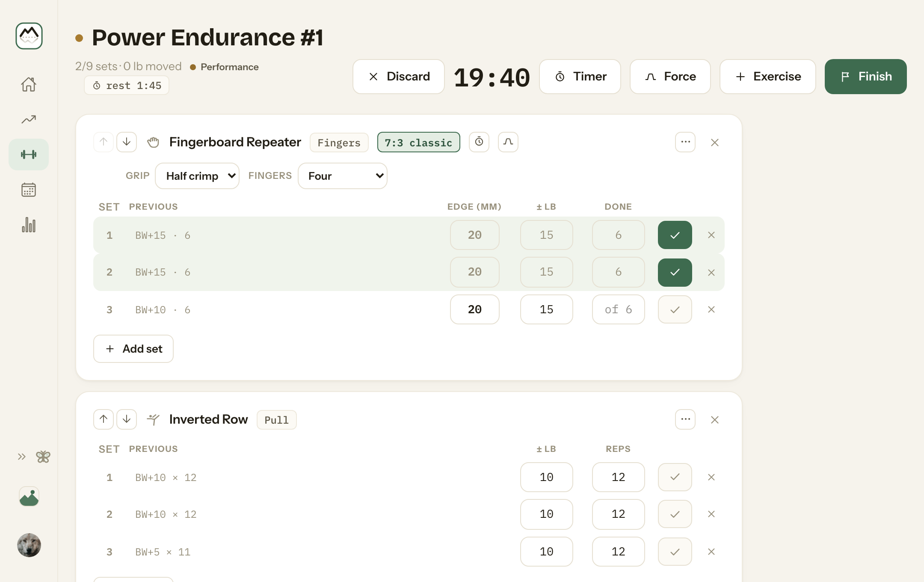Click the Performance label
This screenshot has height=582, width=924.
230,67
